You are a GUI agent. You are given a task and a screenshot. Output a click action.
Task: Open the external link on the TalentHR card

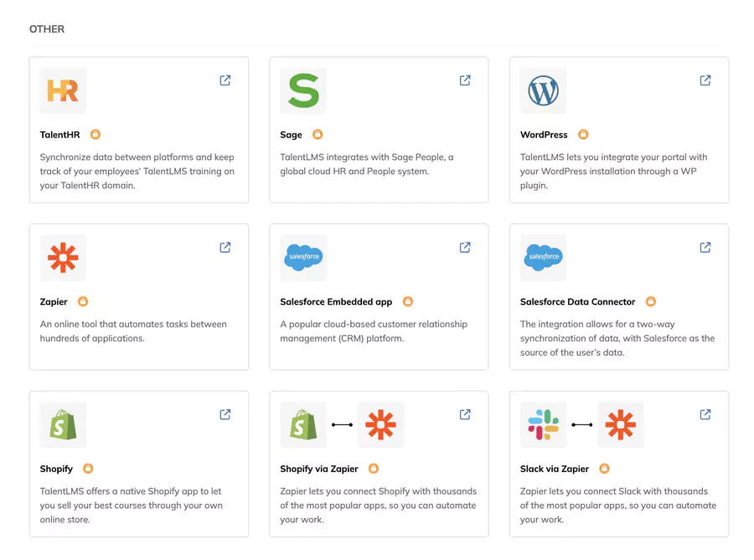point(225,80)
